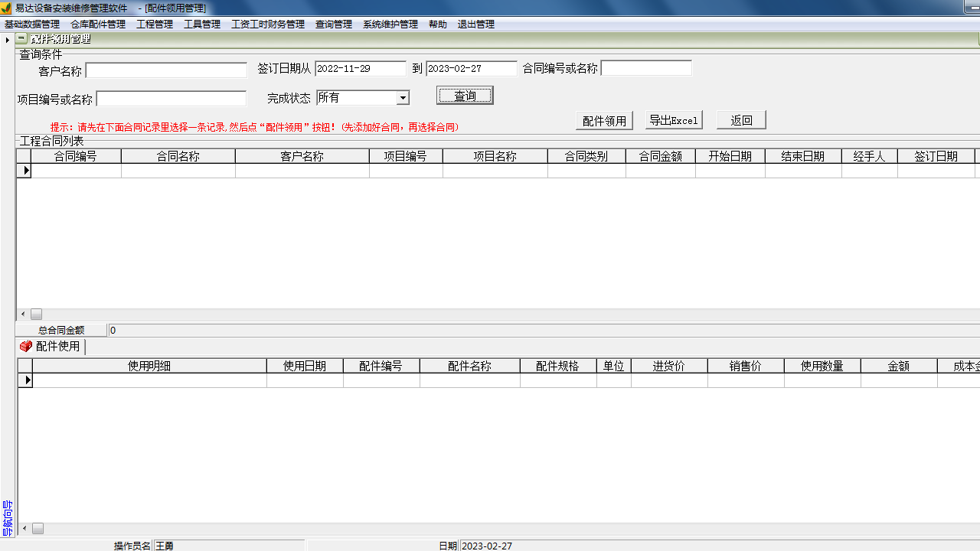Open the 系统维护管理 menu
The image size is (980, 551).
[x=390, y=24]
